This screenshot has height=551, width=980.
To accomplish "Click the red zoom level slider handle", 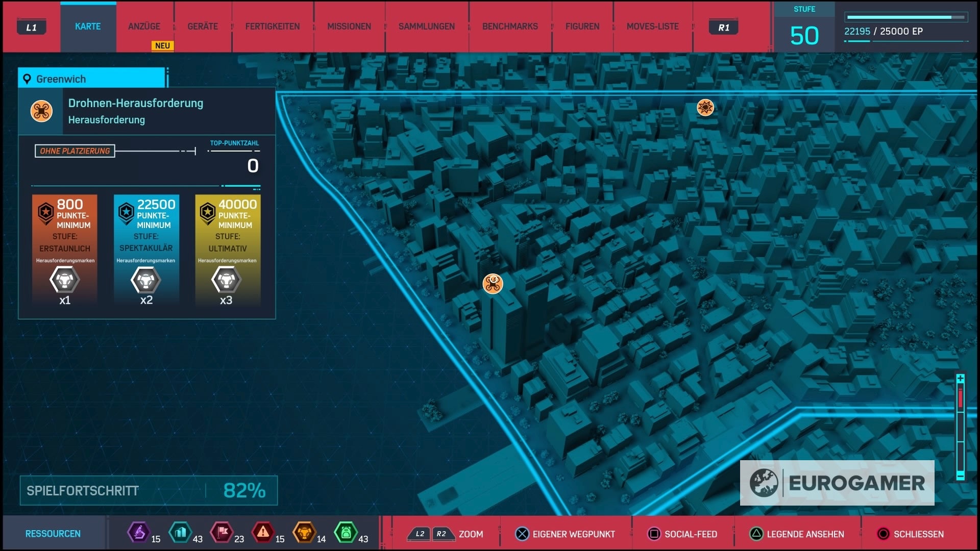I will (961, 399).
